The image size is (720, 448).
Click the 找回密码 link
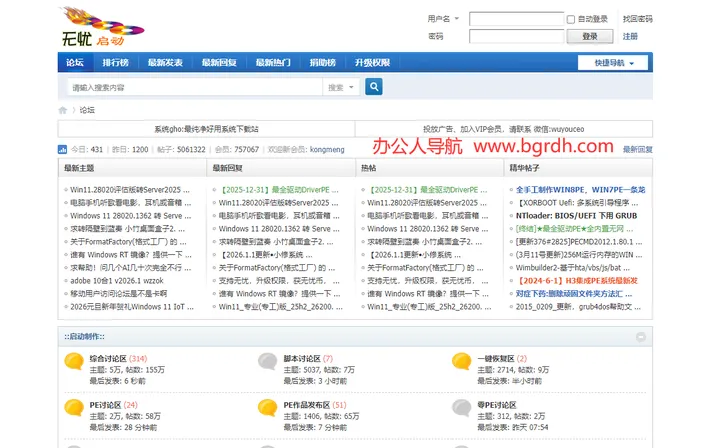pos(637,19)
